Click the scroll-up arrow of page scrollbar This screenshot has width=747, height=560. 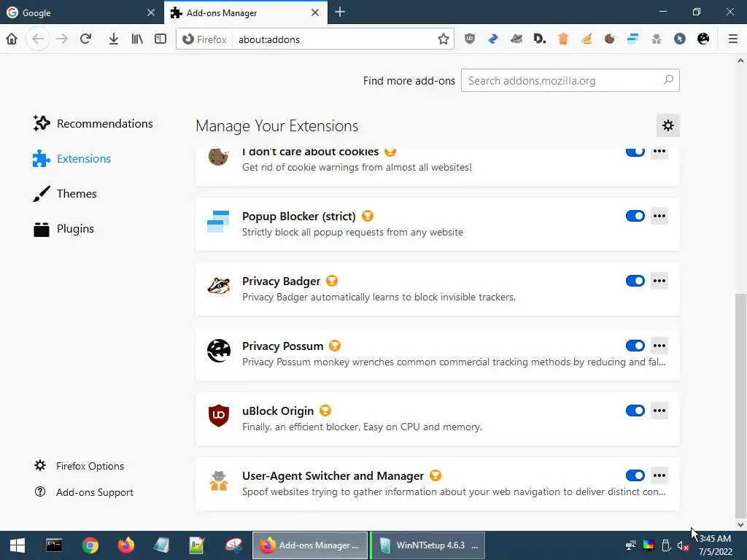click(740, 61)
